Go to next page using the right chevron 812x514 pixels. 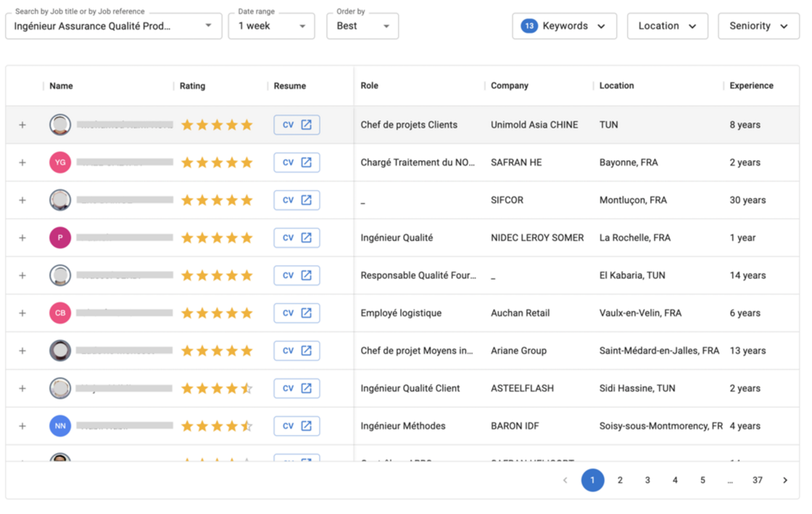pos(784,480)
